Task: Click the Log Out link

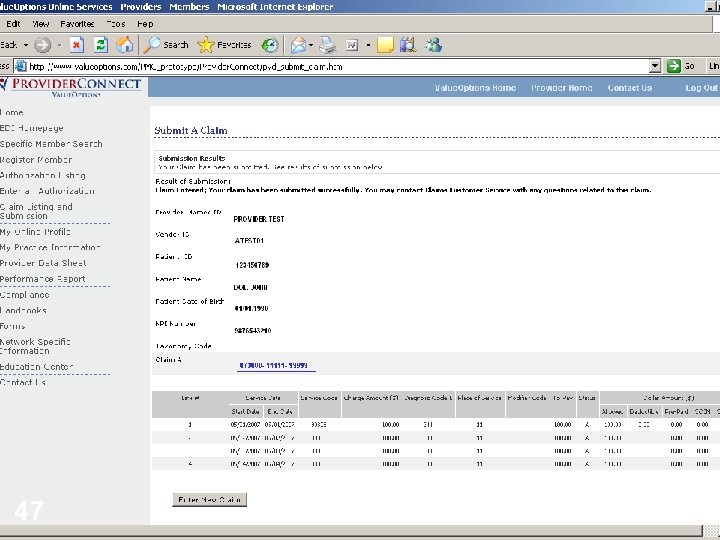Action: (x=701, y=88)
